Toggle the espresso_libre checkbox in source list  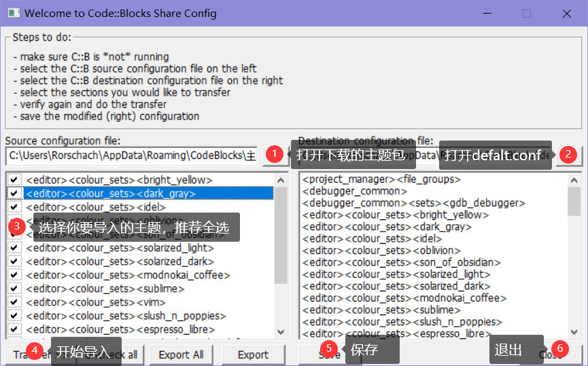pyautogui.click(x=14, y=329)
